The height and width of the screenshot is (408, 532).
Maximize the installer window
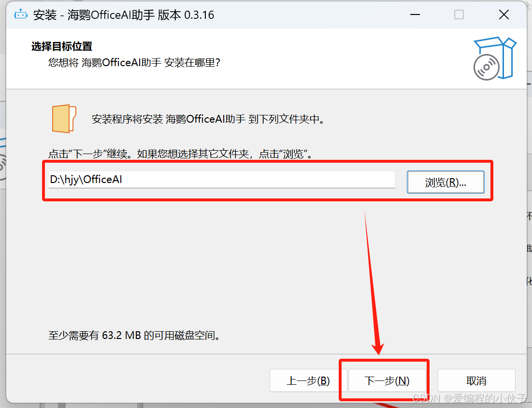pyautogui.click(x=459, y=14)
